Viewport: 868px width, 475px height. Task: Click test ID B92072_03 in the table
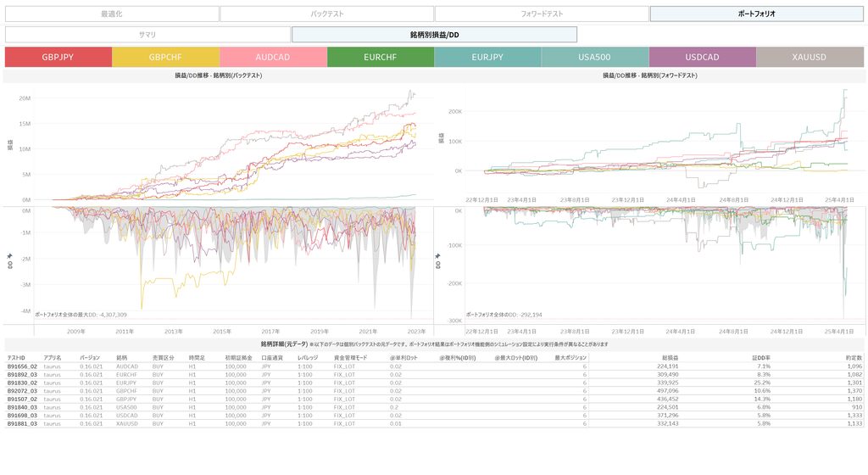coord(22,391)
